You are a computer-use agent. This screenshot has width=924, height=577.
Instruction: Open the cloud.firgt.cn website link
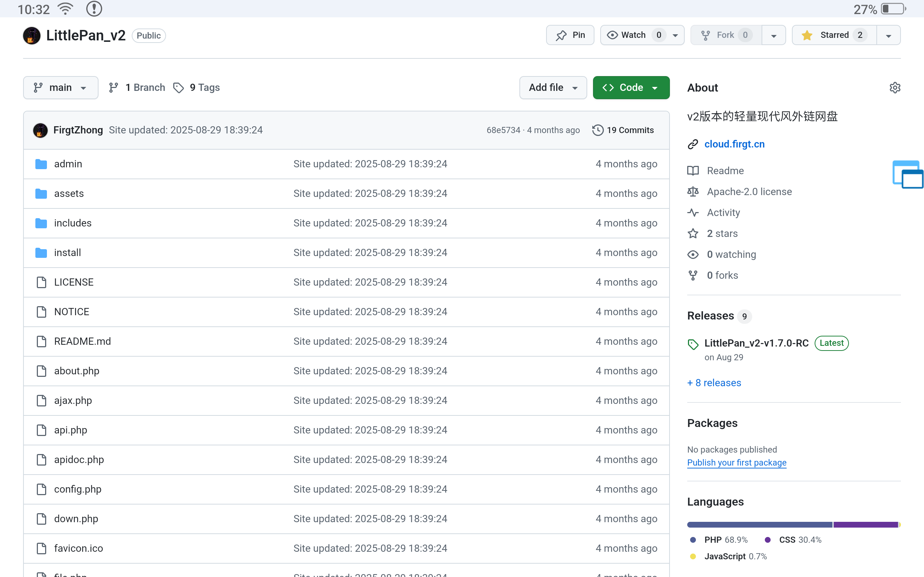[734, 144]
